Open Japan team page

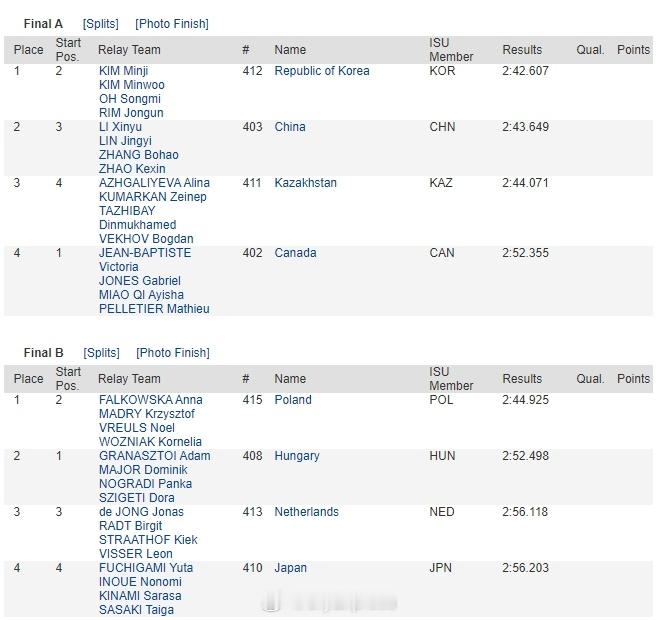[x=290, y=568]
